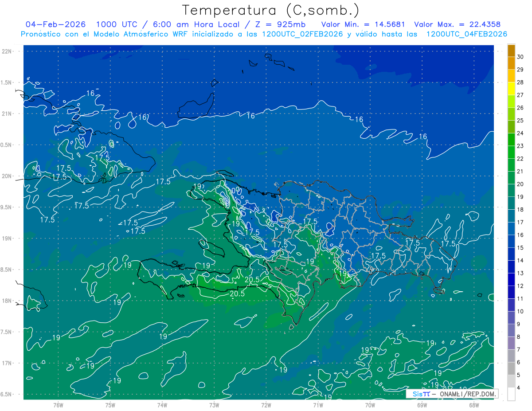
Task: Pick the orange swatch between 29 and 30
Action: tap(512, 63)
